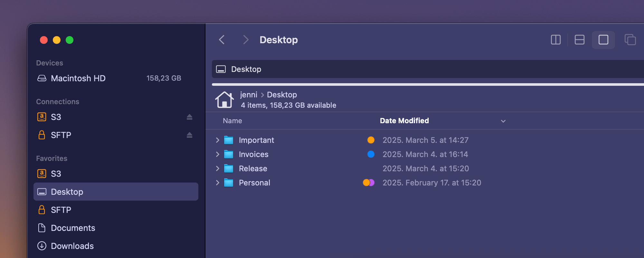Image resolution: width=644 pixels, height=258 pixels.
Task: Select the Important folder name
Action: (257, 140)
